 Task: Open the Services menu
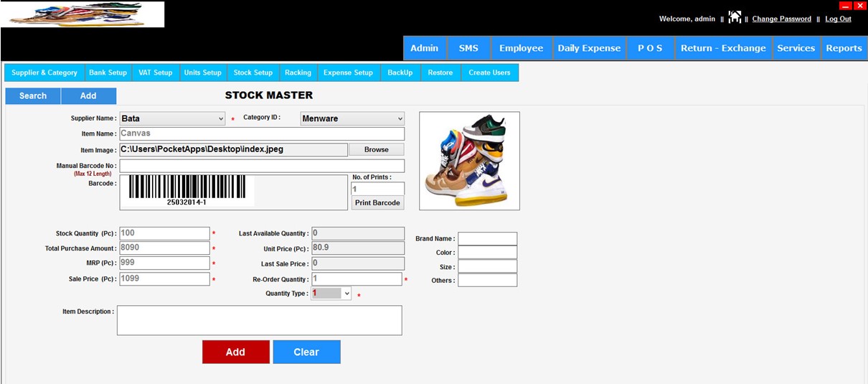click(796, 48)
